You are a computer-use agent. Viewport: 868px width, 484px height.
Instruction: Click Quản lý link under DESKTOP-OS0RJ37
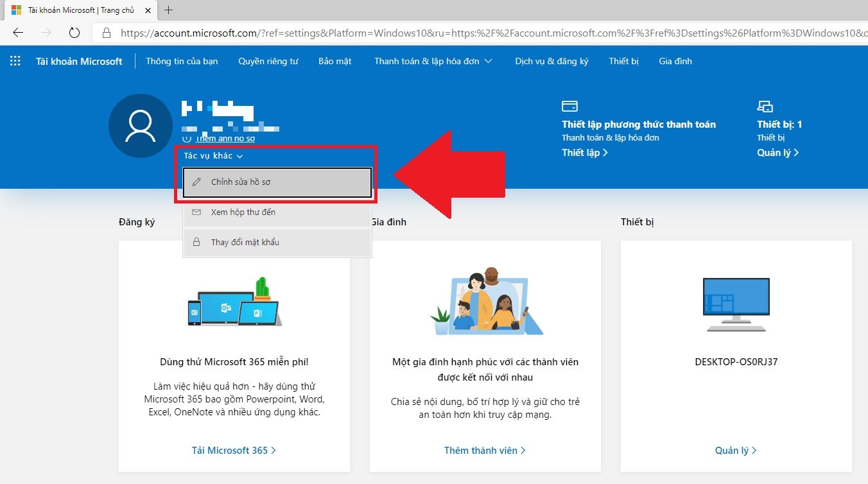[x=736, y=450]
